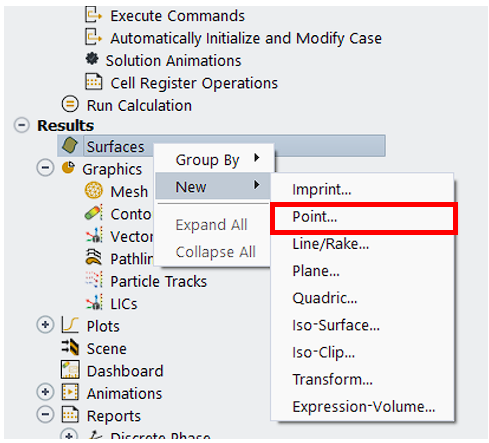Click the Contours colorful icon
Viewport: 489px width, 443px height.
[94, 213]
